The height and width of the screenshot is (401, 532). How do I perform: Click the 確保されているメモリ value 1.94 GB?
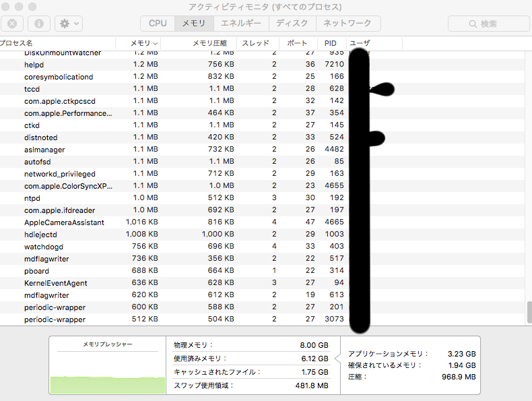pos(462,365)
